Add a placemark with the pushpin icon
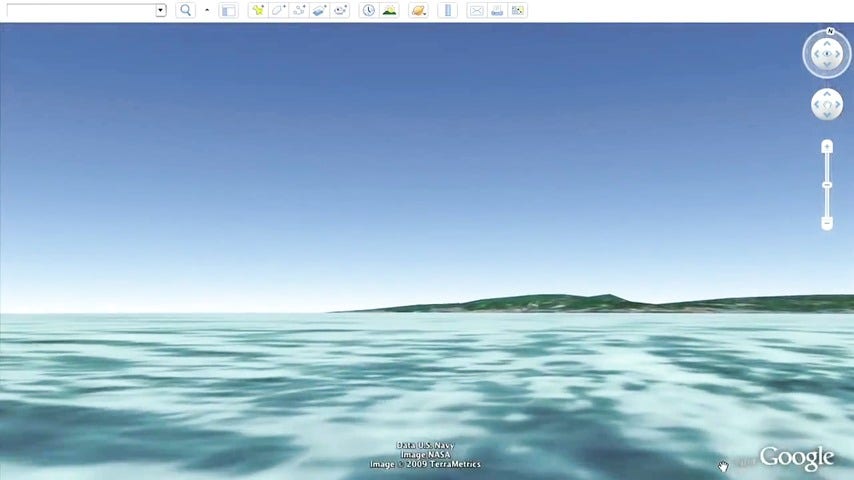Screen dimensions: 854x480 click(258, 10)
